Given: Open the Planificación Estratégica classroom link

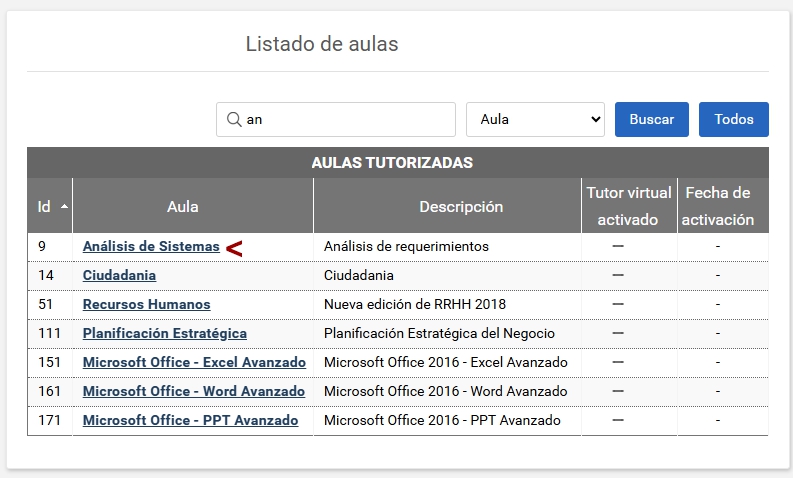Looking at the screenshot, I should click(164, 333).
